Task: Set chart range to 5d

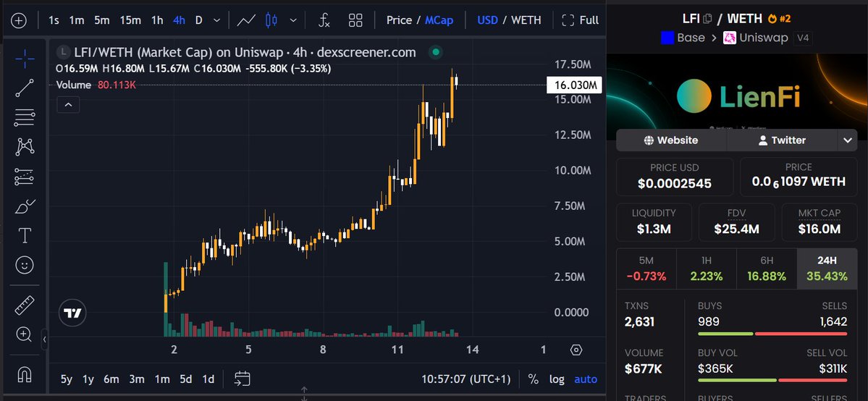Action: (186, 379)
